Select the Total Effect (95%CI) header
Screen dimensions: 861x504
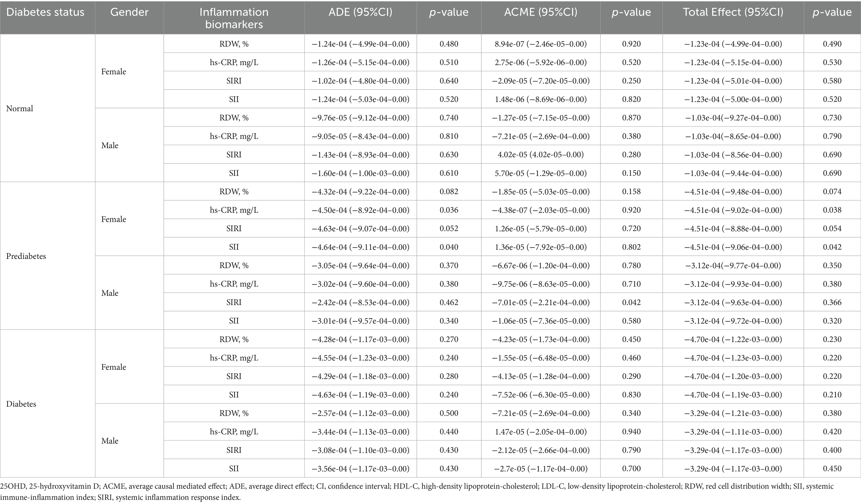(x=733, y=13)
